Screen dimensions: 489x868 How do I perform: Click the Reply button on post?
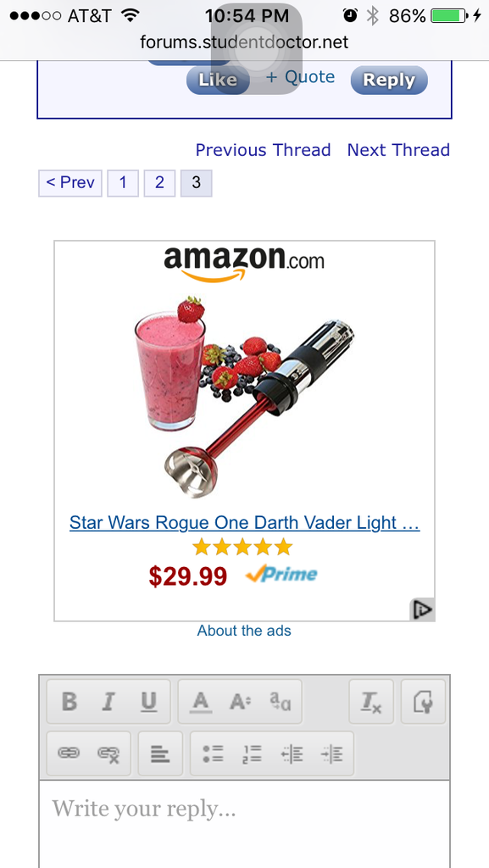[x=389, y=81]
